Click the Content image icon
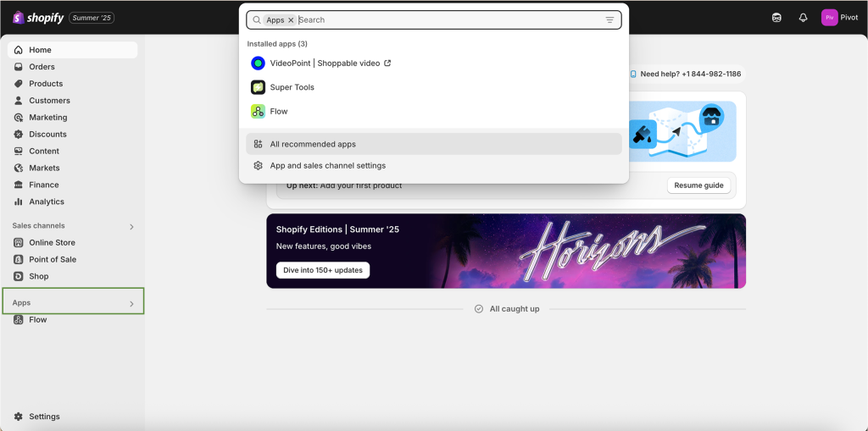Screen dimensions: 868x431 pos(19,151)
